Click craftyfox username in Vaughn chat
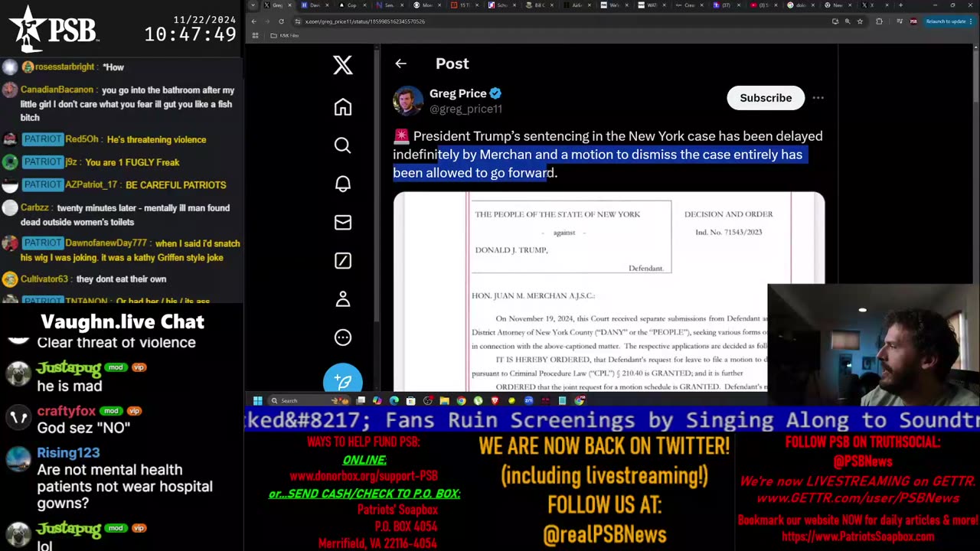This screenshot has height=551, width=980. point(66,412)
